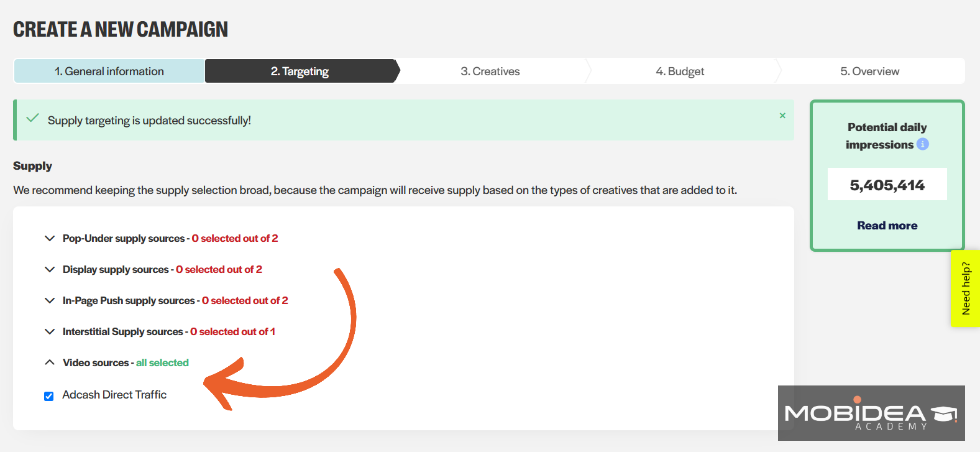Switch to the Budget step
This screenshot has width=980, height=452.
click(x=680, y=71)
